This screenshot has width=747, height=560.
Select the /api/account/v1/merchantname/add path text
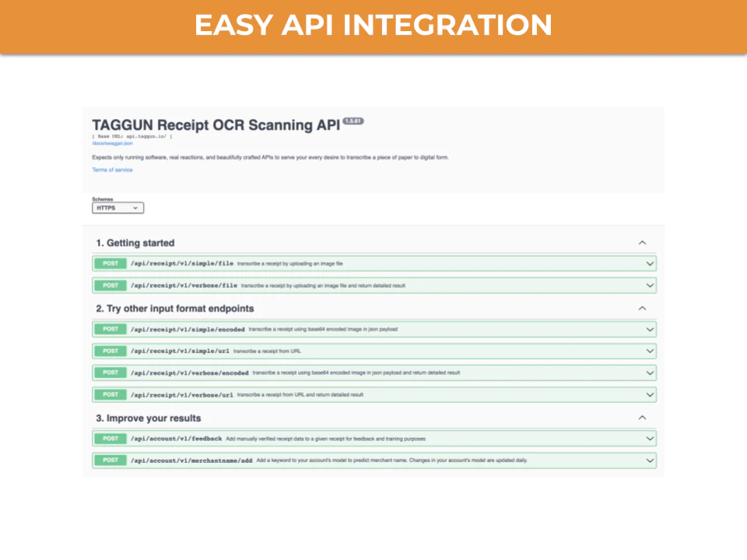point(191,460)
